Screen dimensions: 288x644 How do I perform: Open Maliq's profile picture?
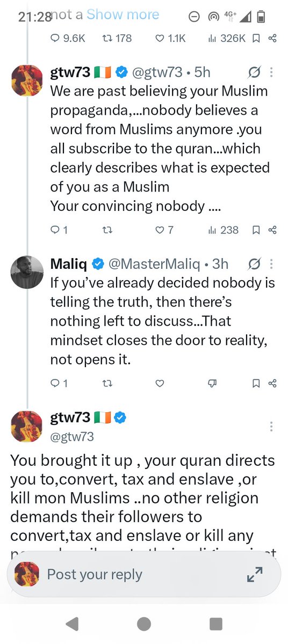[x=27, y=273]
